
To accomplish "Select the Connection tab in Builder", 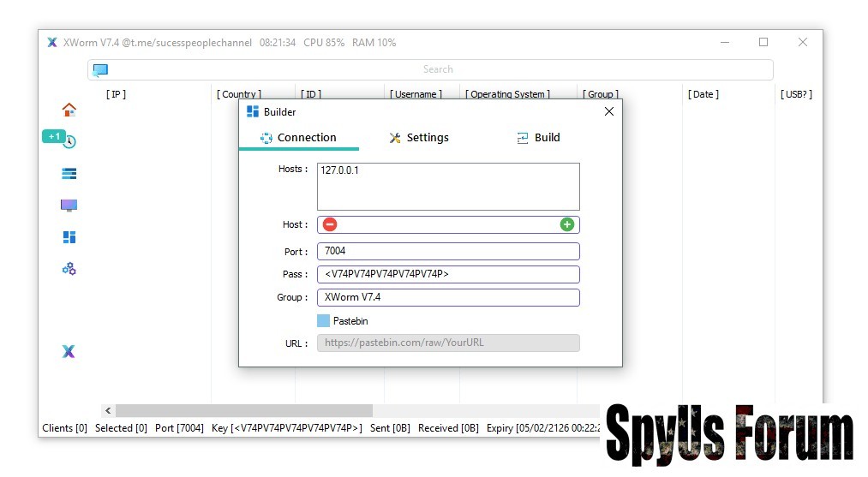I will click(x=298, y=138).
